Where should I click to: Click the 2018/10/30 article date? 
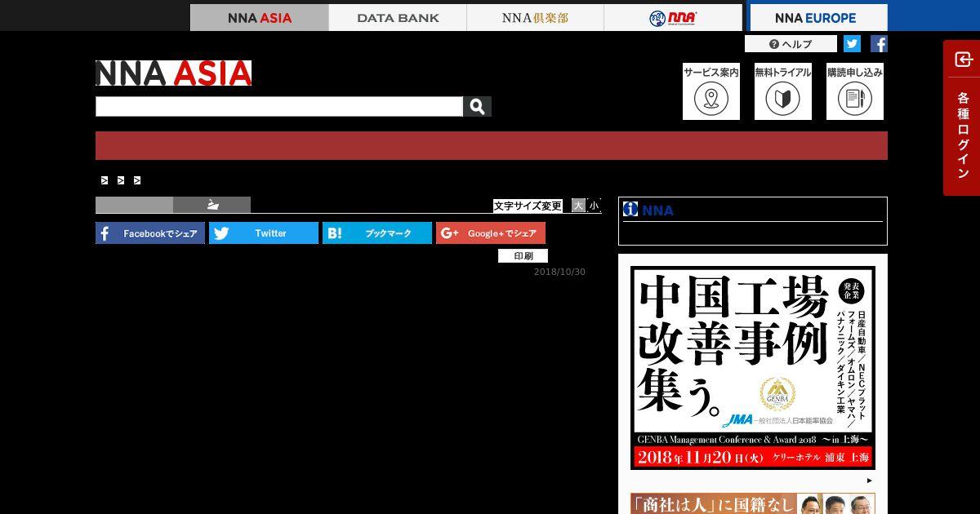tap(559, 272)
